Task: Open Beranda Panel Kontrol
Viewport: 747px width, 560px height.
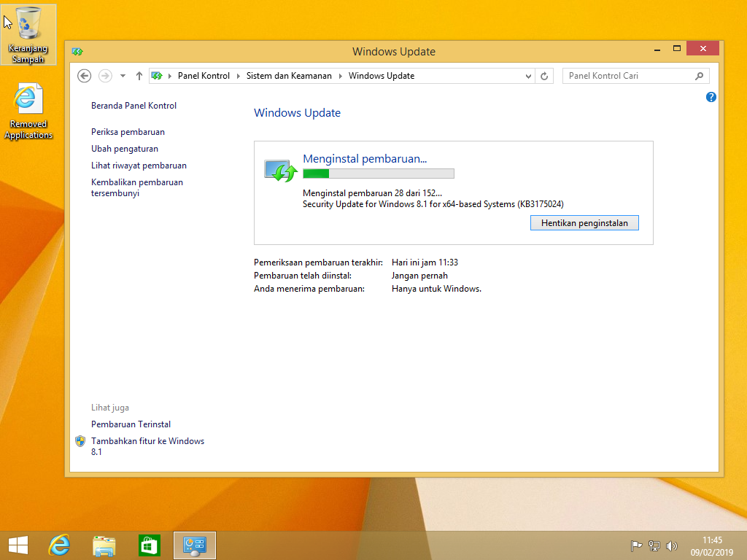Action: (x=134, y=106)
